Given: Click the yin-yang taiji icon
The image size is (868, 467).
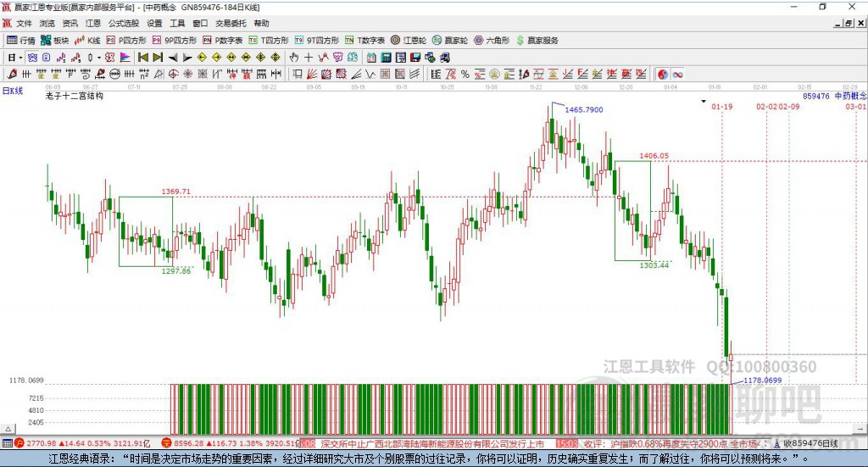Looking at the screenshot, I should [x=663, y=75].
